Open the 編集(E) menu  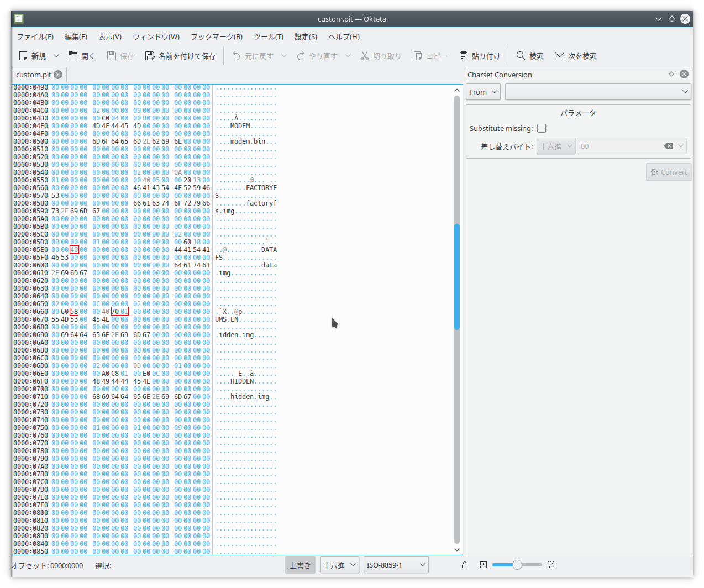coord(76,36)
